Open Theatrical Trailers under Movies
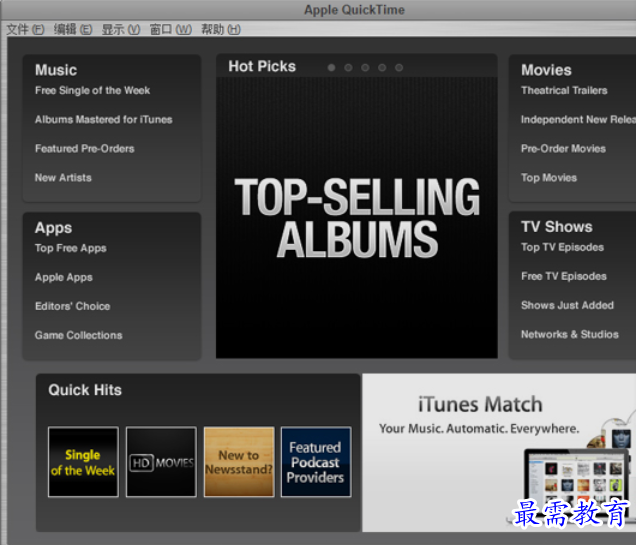This screenshot has height=545, width=636. pyautogui.click(x=564, y=90)
